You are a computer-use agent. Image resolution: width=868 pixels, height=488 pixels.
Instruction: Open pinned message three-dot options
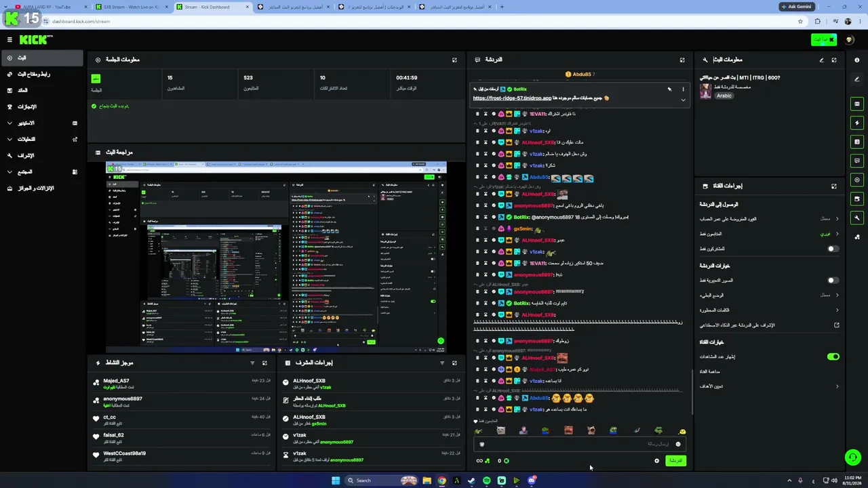tap(683, 89)
